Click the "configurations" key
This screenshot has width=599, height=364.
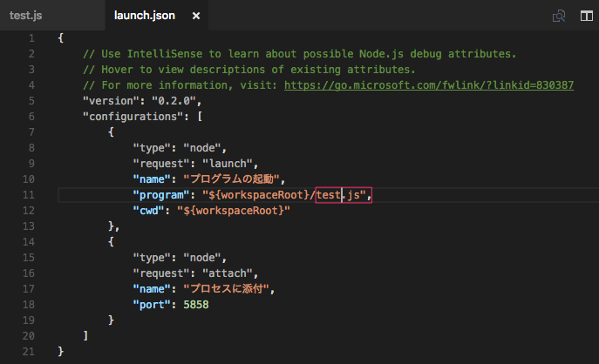point(133,117)
